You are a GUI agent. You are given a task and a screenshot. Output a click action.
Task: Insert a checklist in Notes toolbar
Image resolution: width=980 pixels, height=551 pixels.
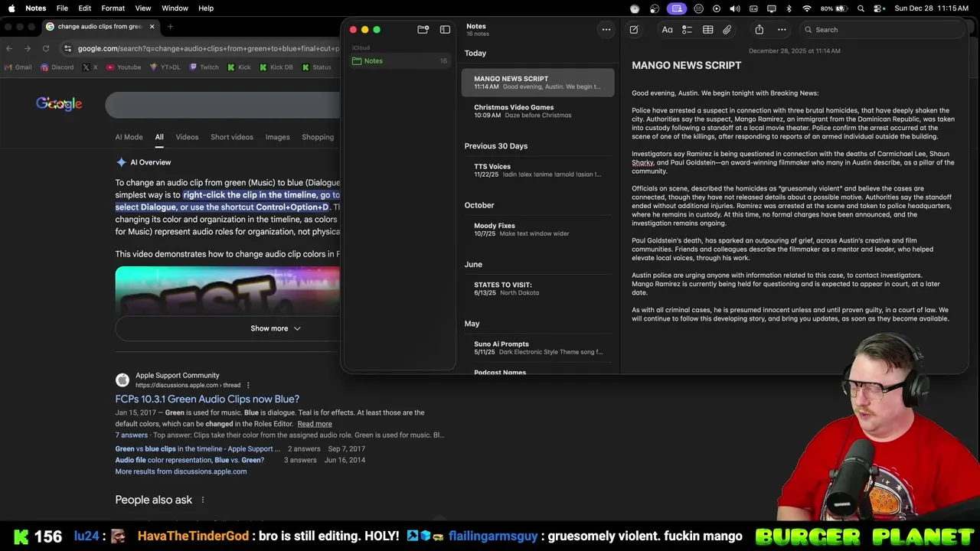[687, 30]
